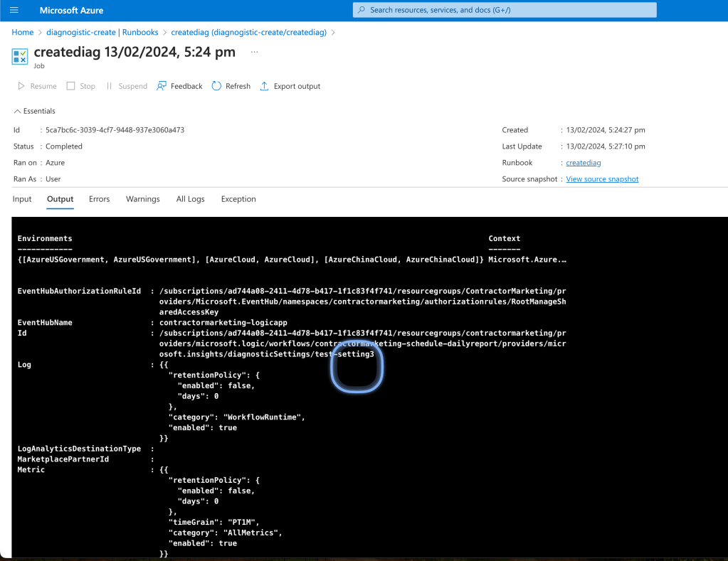Open diagnogistic-create | Runbooks breadcrumb
This screenshot has height=561, width=728.
[102, 32]
